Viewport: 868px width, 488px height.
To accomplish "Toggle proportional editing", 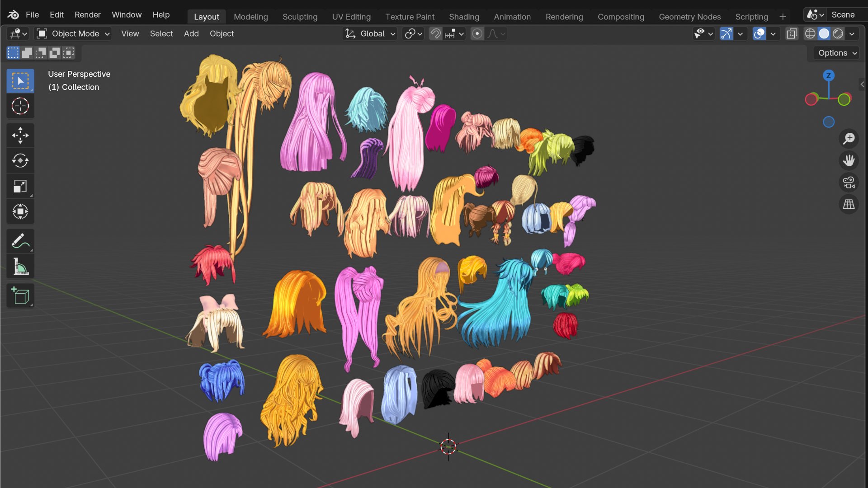I will pos(477,33).
